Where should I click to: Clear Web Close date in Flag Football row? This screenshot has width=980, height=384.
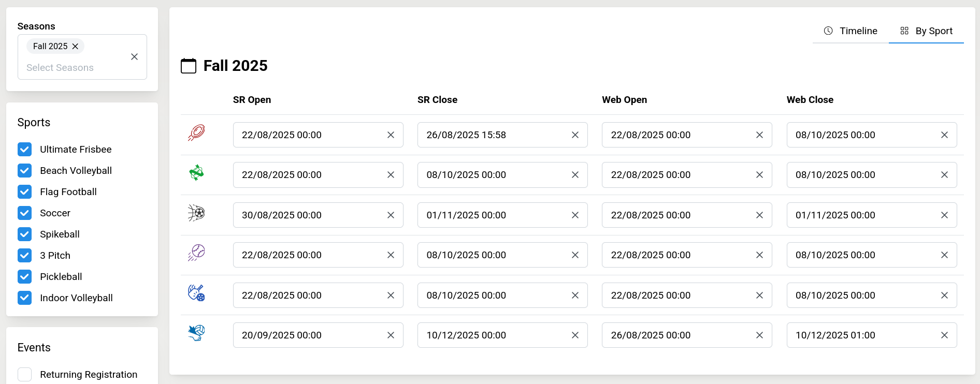[944, 175]
